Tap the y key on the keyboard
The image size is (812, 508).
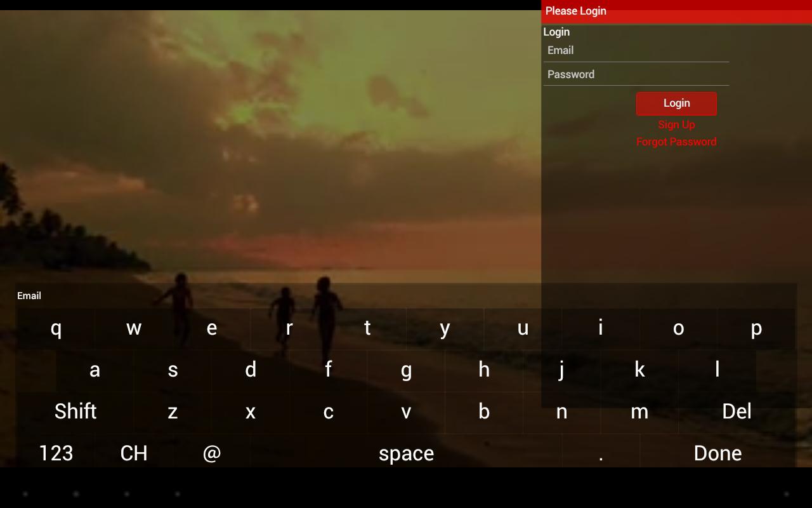445,328
